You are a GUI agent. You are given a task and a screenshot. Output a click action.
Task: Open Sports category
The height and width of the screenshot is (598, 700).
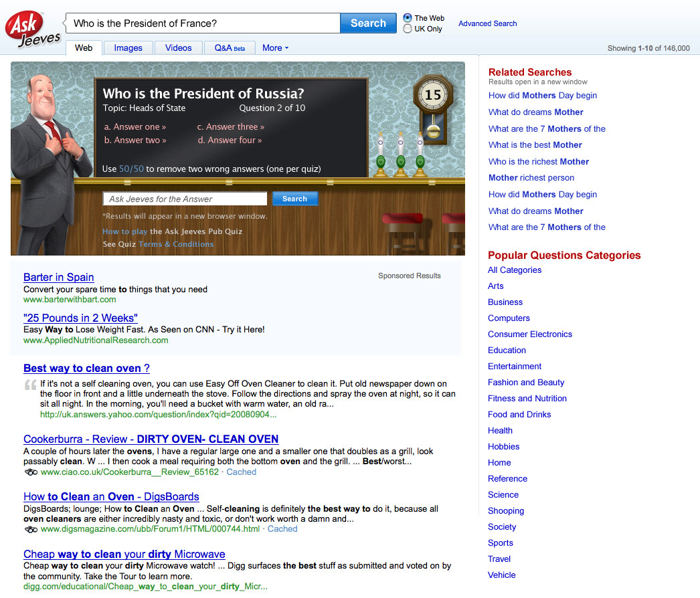pos(500,543)
